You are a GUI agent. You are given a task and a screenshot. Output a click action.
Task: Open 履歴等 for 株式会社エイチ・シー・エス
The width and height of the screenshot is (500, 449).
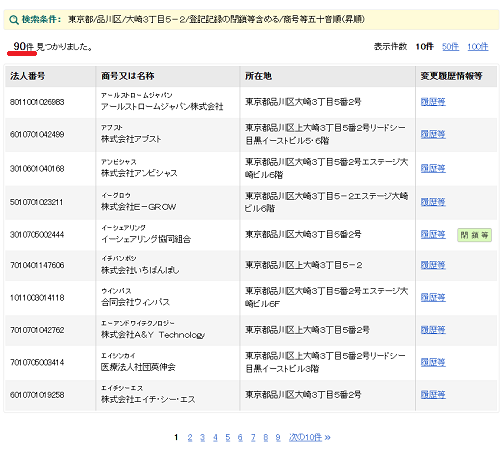coord(433,395)
